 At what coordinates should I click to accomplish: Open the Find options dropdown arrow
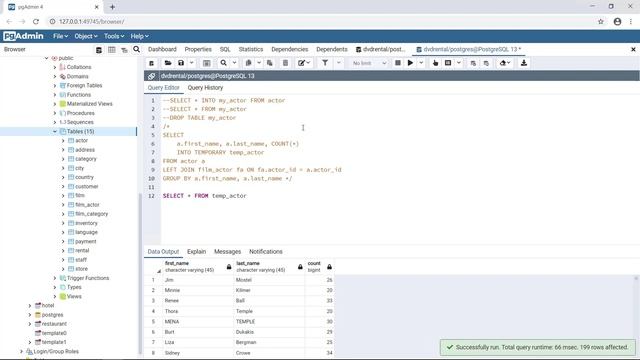coord(234,63)
